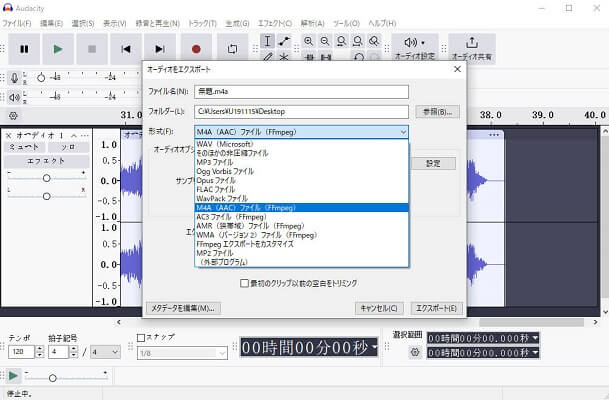Open the ヘルプ(H) menu
The image size is (609, 400).
(x=382, y=23)
